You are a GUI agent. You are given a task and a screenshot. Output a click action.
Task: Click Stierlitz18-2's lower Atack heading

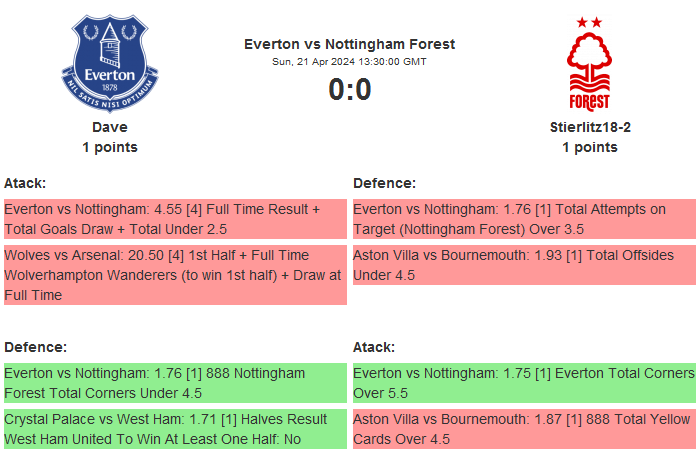point(374,347)
